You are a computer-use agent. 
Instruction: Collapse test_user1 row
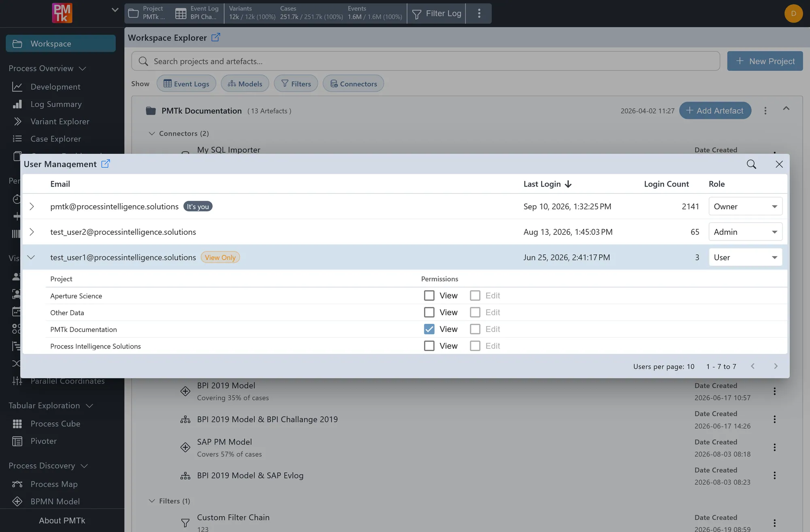pyautogui.click(x=31, y=257)
